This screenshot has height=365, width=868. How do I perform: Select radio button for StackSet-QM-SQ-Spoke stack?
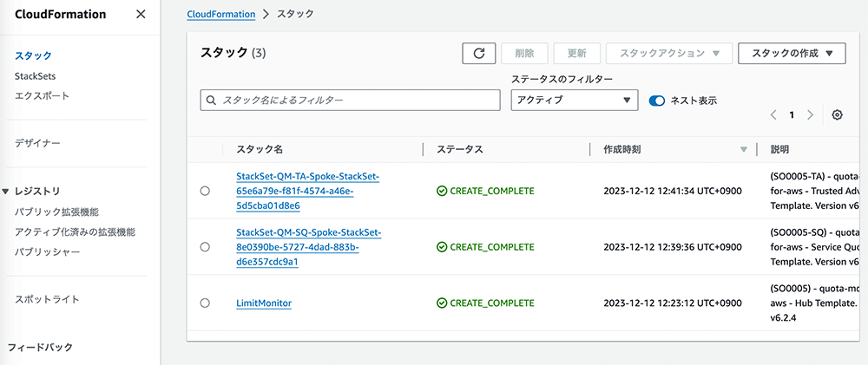[205, 246]
